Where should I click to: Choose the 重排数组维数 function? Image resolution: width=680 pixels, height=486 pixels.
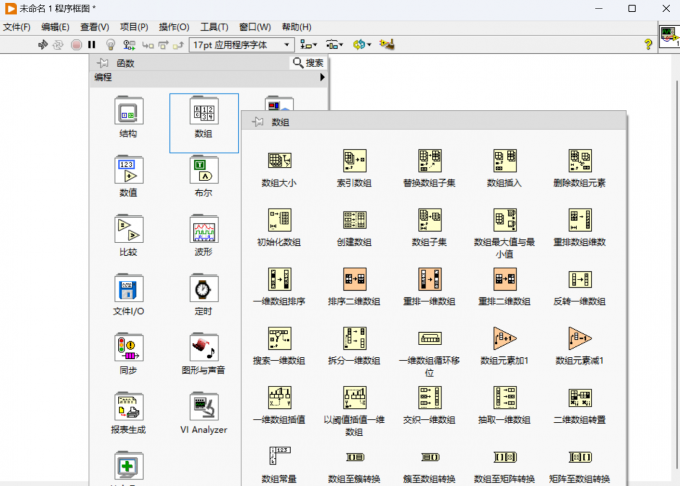pyautogui.click(x=580, y=220)
